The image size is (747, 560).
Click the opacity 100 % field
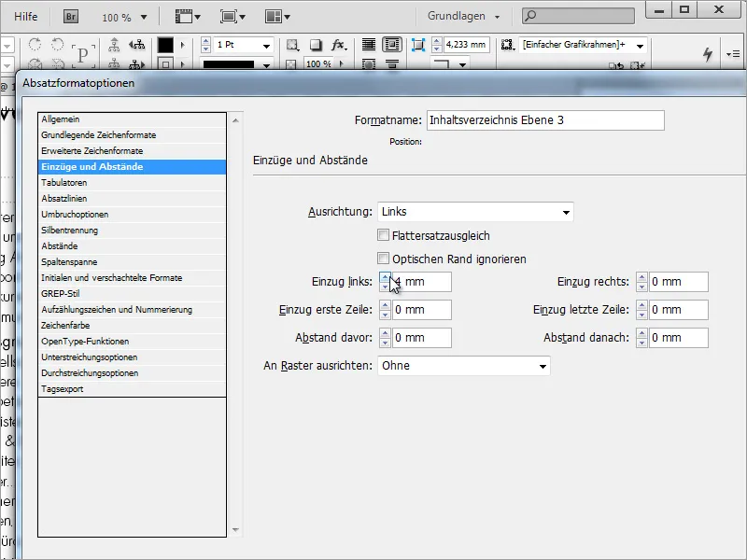pos(318,63)
